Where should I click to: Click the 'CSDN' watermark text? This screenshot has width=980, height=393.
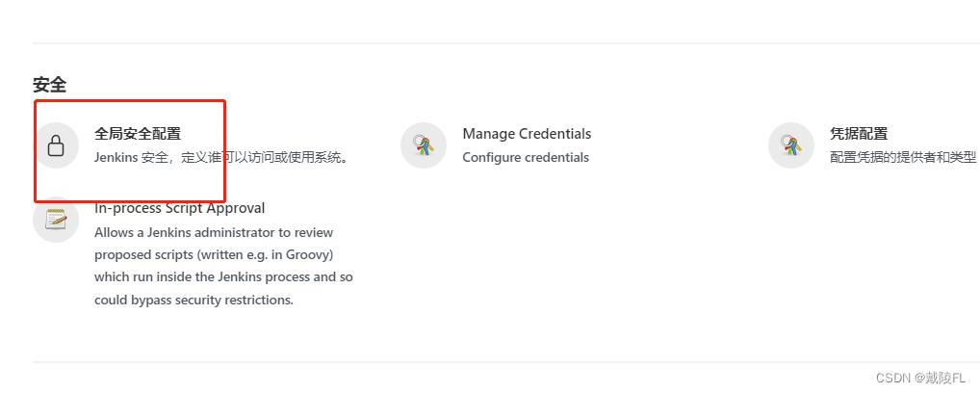tap(893, 379)
